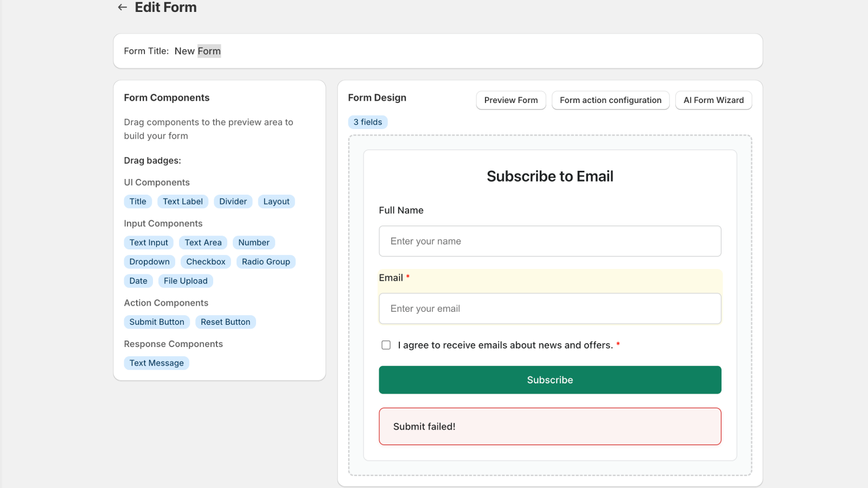Select the Title component badge
The width and height of the screenshot is (868, 488).
138,202
